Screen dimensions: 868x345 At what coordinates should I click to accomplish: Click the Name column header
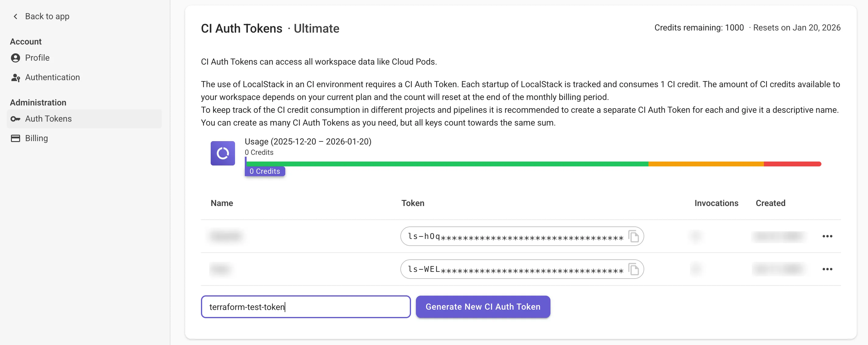[x=221, y=203]
